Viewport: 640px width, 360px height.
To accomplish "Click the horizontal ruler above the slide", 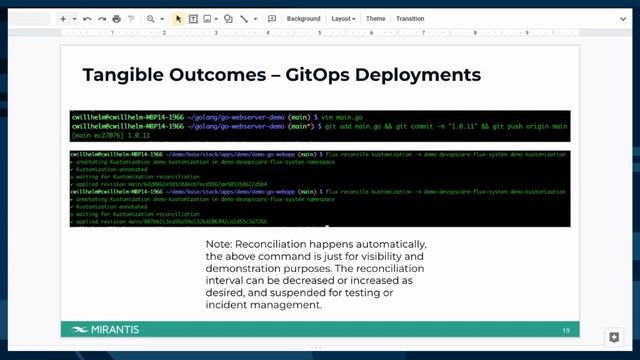I will [320, 33].
